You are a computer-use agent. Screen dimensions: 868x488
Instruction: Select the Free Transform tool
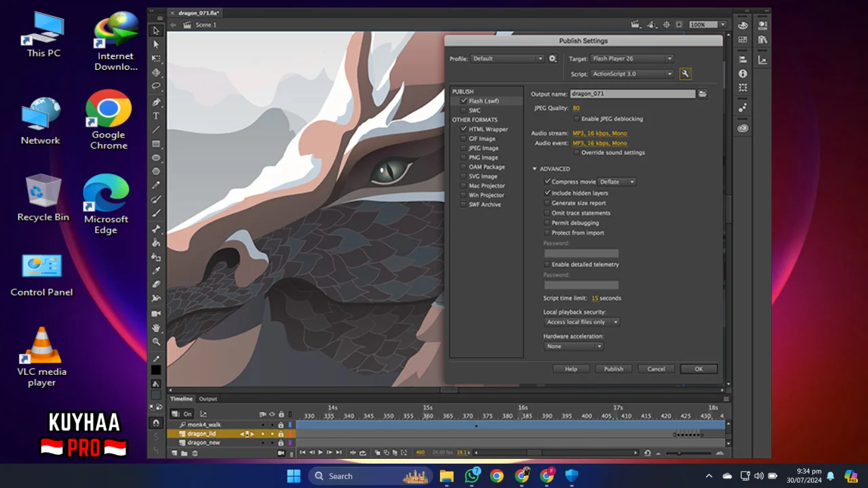point(156,58)
